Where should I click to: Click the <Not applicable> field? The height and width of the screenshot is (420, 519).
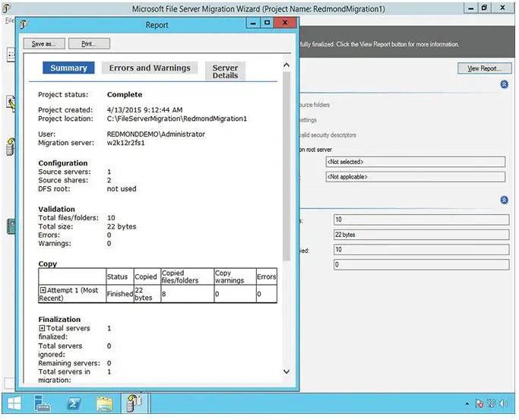[x=416, y=177]
